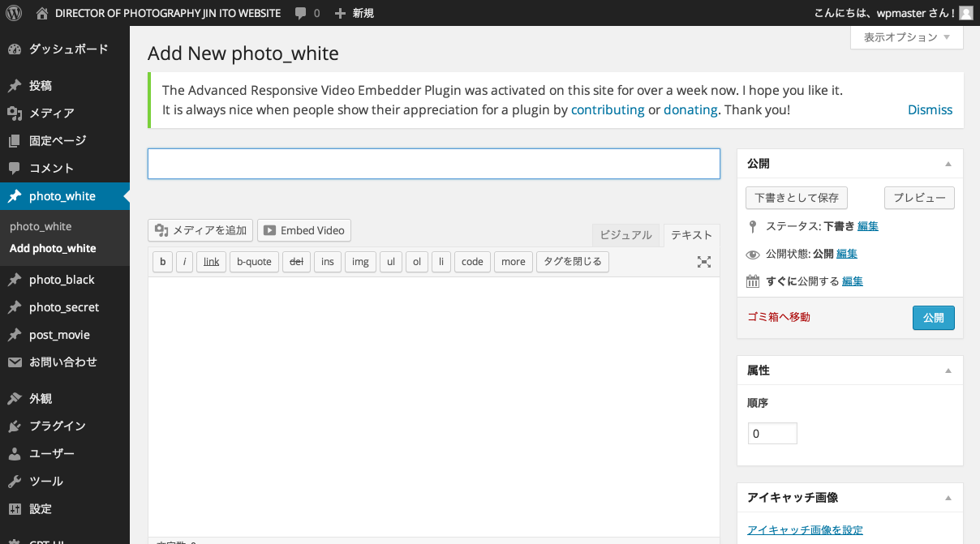The width and height of the screenshot is (980, 544).
Task: Click アイキャッチ画像を設定 set featured image link
Action: coord(805,530)
